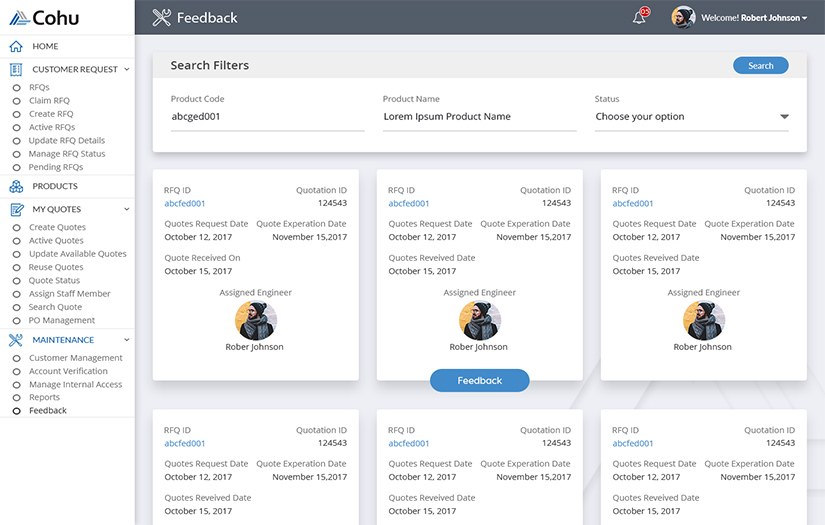The height and width of the screenshot is (525, 825).
Task: Click the Customer Request sidebar icon
Action: point(16,70)
